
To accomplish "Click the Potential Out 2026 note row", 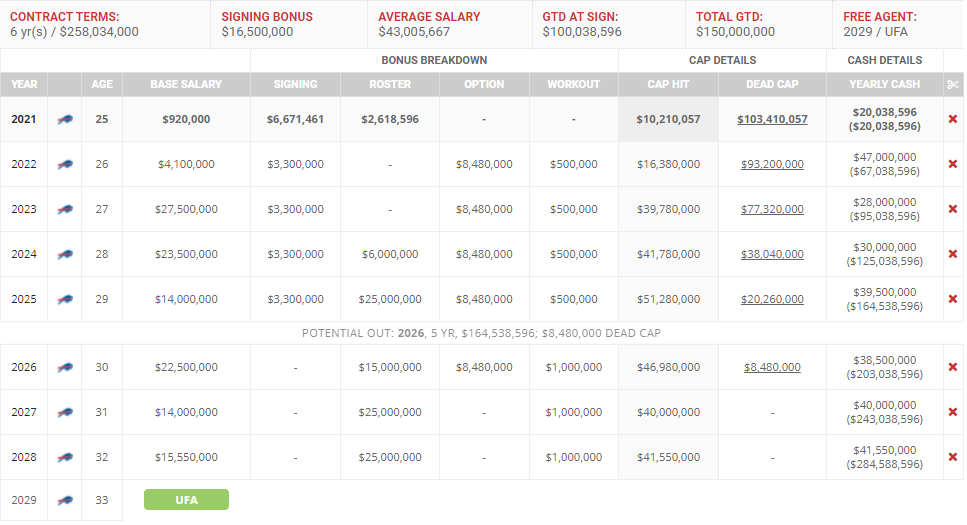I will 481,333.
